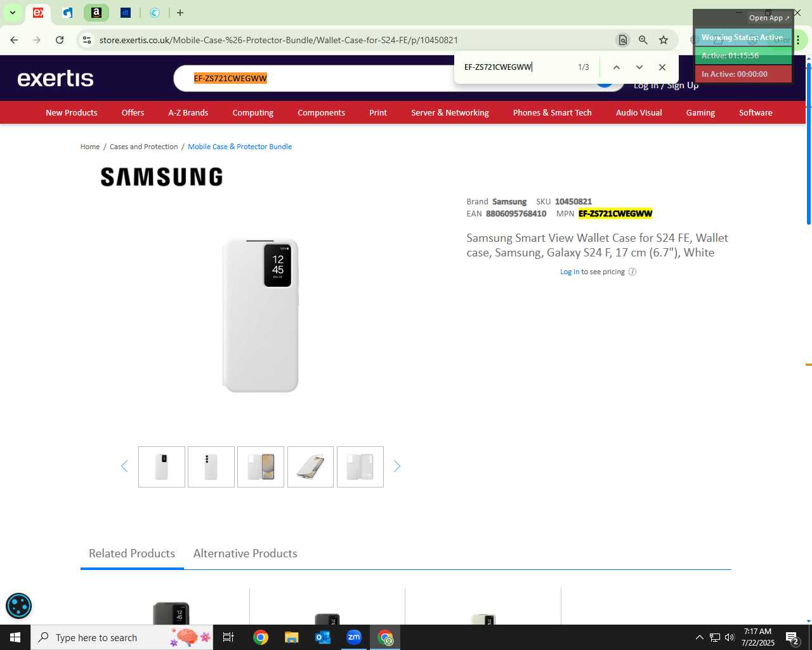Go forward in browser history
812x650 pixels.
[37, 40]
